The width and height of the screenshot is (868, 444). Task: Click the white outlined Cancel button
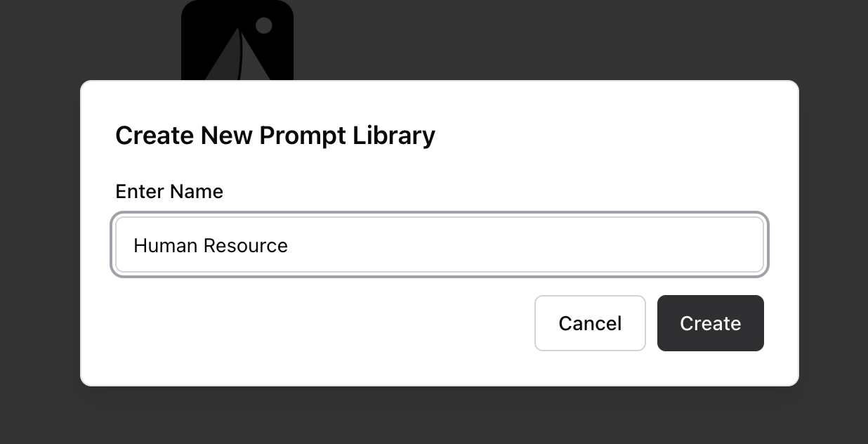(x=590, y=323)
